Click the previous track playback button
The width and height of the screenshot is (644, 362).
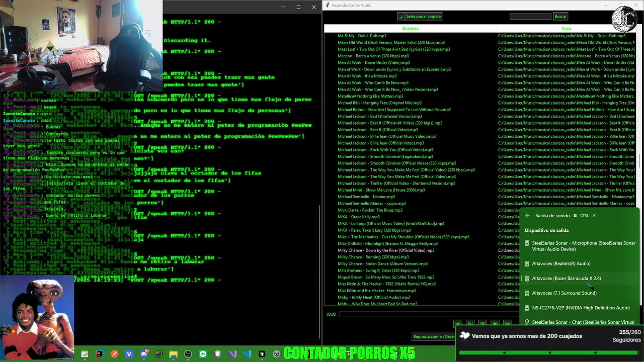(458, 323)
